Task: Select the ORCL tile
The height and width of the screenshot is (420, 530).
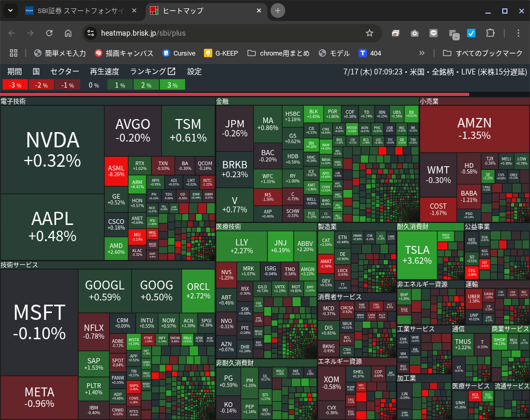Action: click(x=198, y=291)
